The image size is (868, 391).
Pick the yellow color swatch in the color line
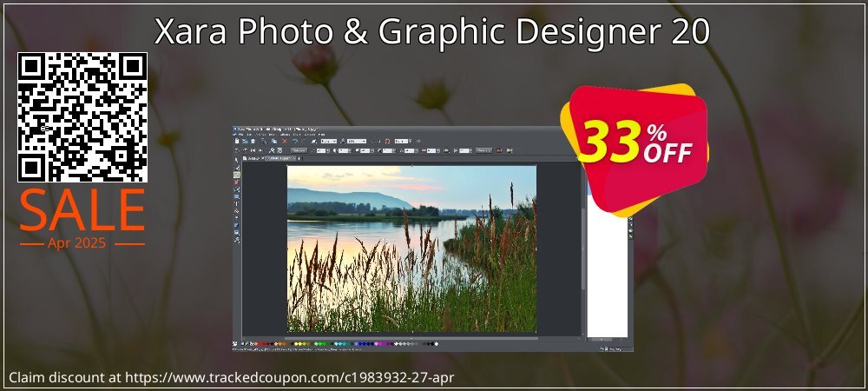point(300,344)
